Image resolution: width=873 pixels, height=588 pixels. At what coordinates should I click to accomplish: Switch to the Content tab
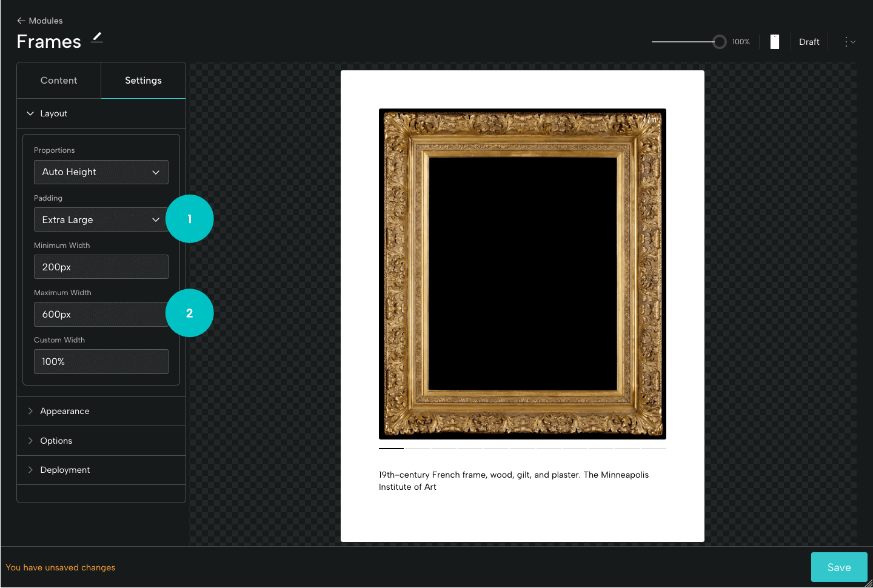click(x=58, y=80)
